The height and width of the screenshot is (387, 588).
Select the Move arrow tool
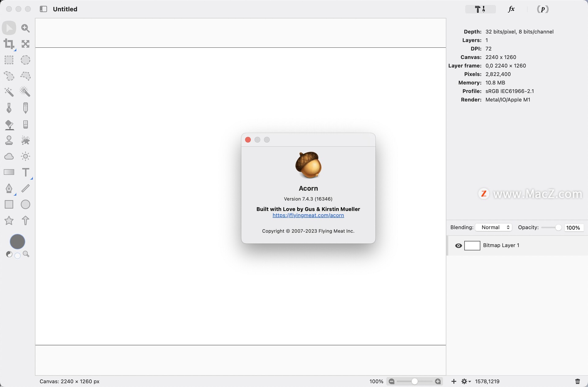9,28
